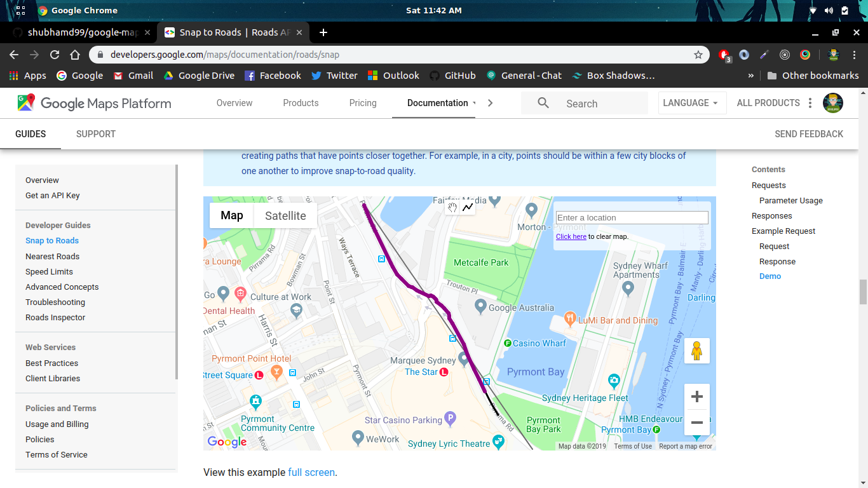Open the Overview header tab
Screen dimensions: 868x488
coord(234,103)
